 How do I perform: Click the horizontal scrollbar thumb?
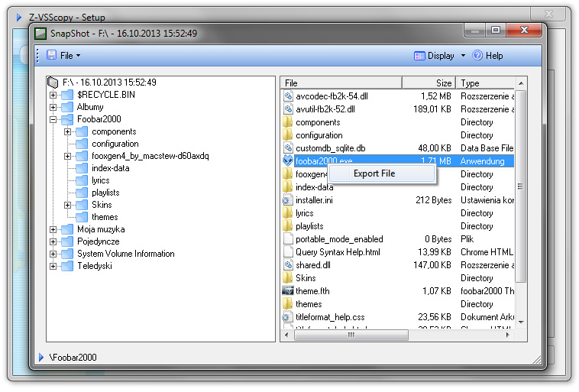click(351, 335)
